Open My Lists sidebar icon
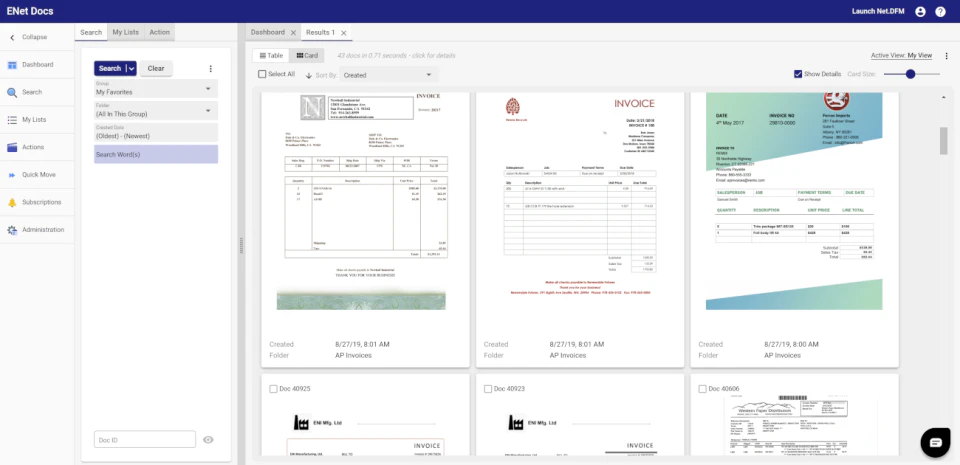Screen dimensions: 960x465 click(x=12, y=120)
